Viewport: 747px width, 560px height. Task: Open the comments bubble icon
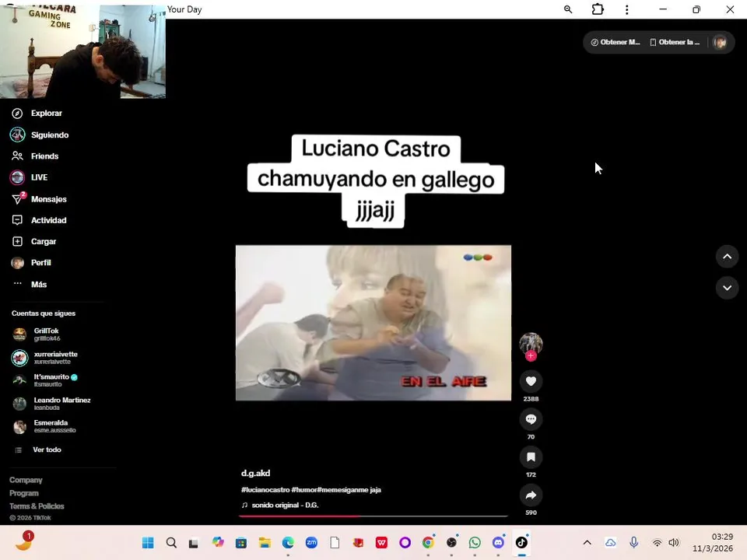click(x=531, y=419)
